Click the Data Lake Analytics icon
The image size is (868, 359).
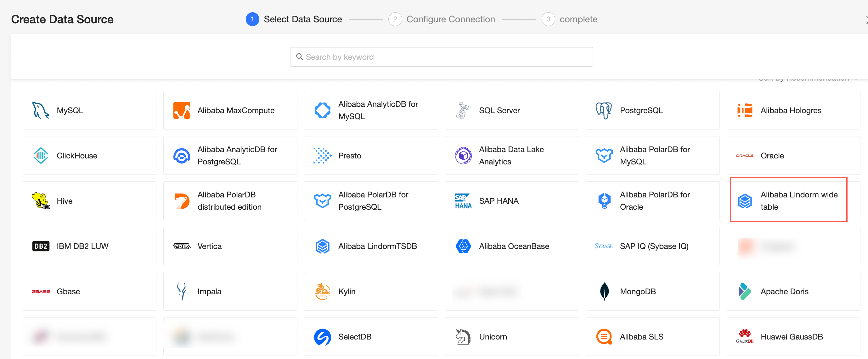463,155
